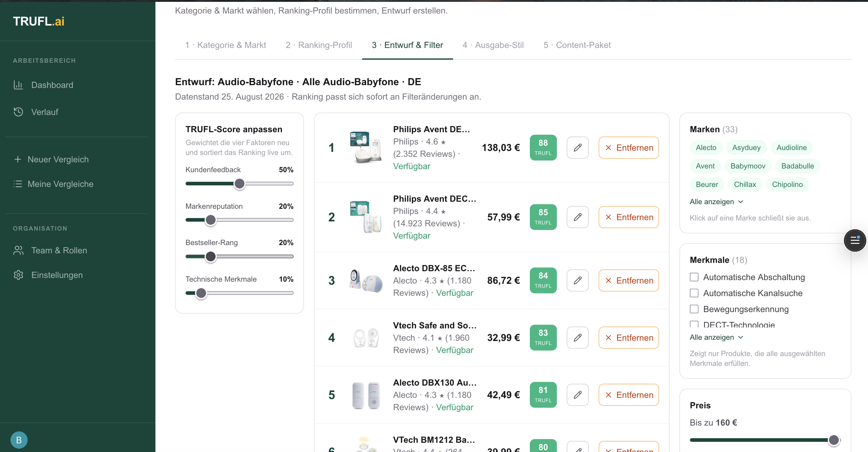
Task: Expand Alle anzeigen under Marken
Action: [x=716, y=201]
